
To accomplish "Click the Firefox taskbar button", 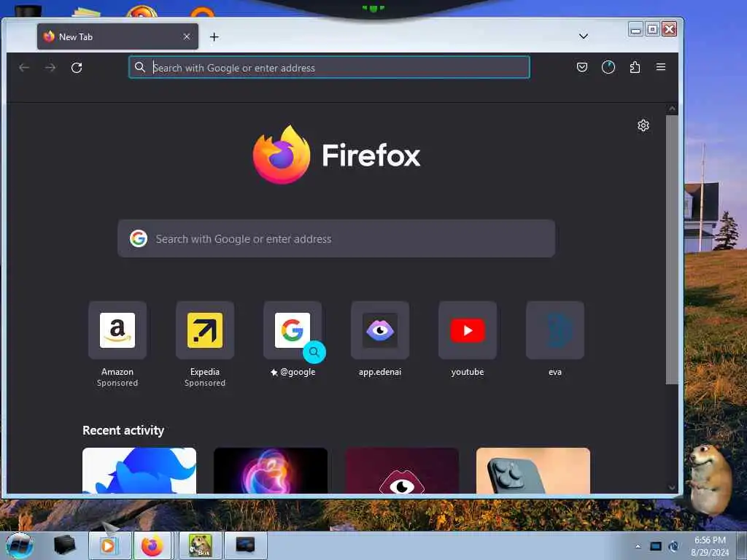I will [x=152, y=545].
